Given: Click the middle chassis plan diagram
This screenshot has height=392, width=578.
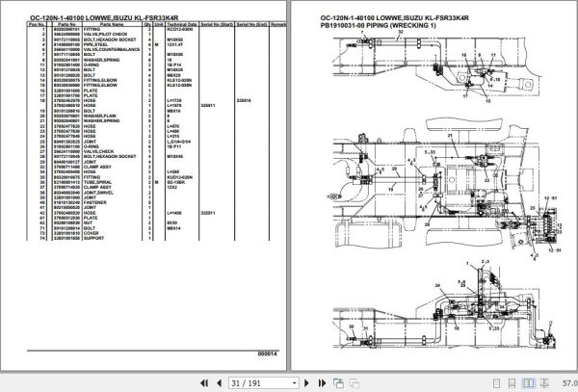Looking at the screenshot, I should (x=447, y=189).
